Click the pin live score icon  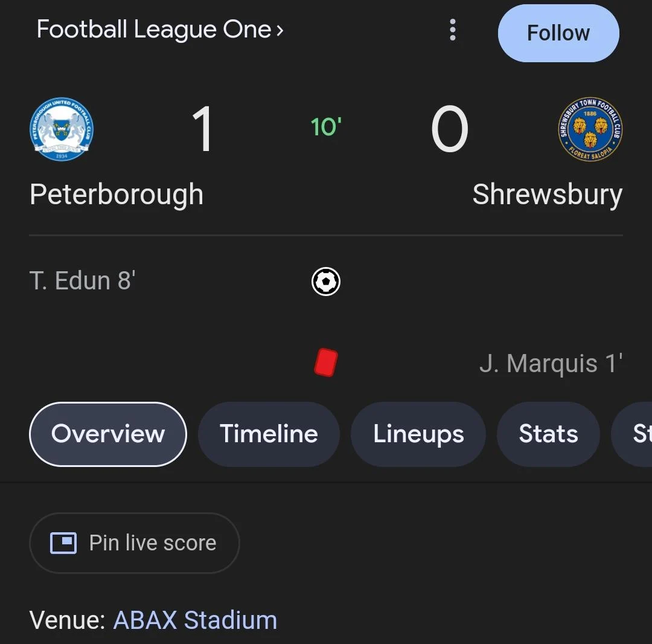[62, 543]
